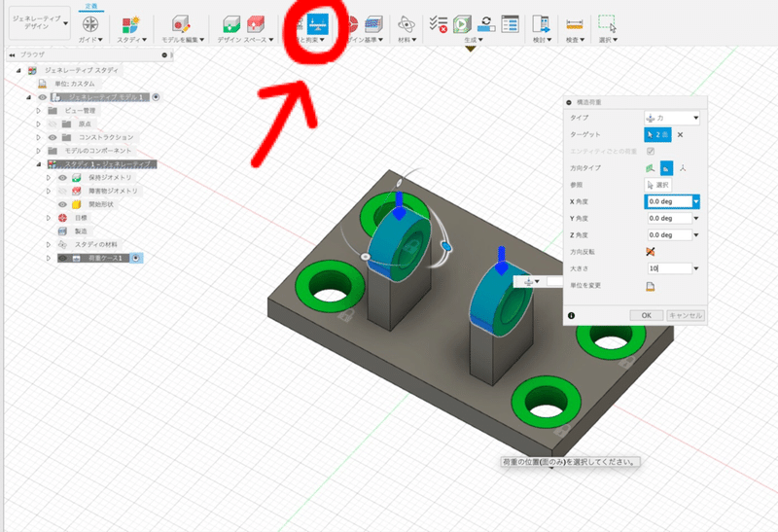Image resolution: width=778 pixels, height=532 pixels.
Task: Expand the ビュー管理 tree node
Action: 38,111
